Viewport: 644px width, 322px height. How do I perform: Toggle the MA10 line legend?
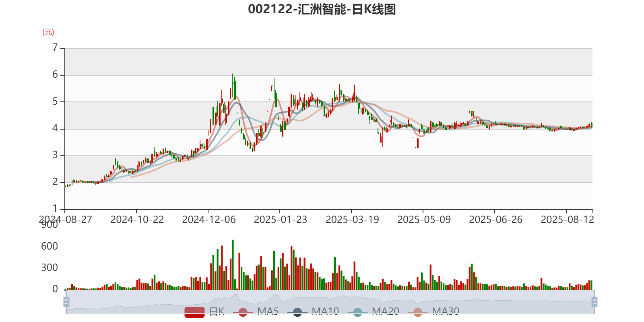[x=313, y=312]
